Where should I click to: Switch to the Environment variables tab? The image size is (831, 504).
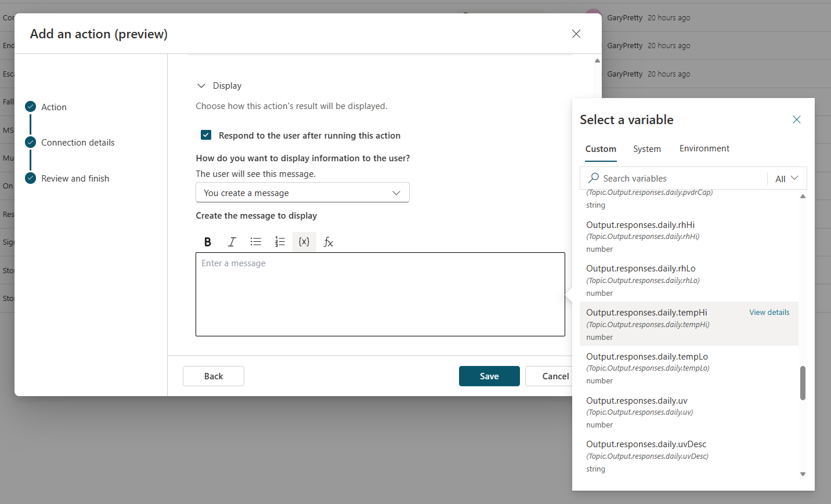[704, 148]
